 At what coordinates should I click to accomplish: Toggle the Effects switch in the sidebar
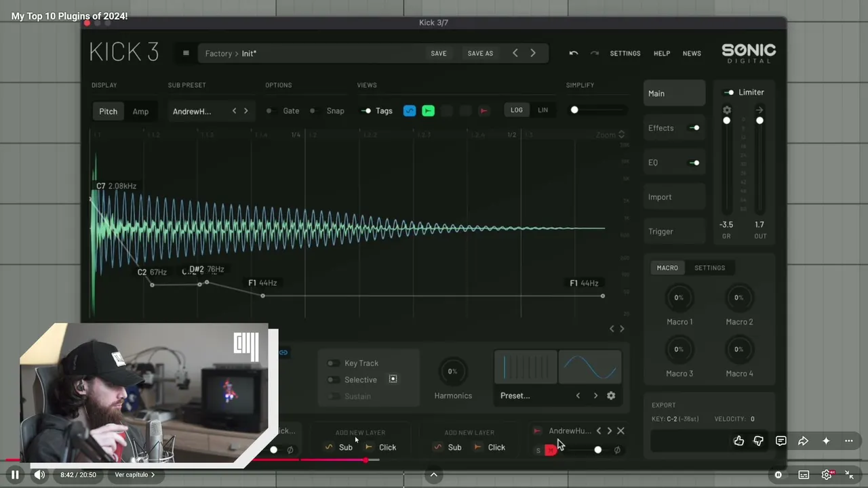tap(694, 128)
